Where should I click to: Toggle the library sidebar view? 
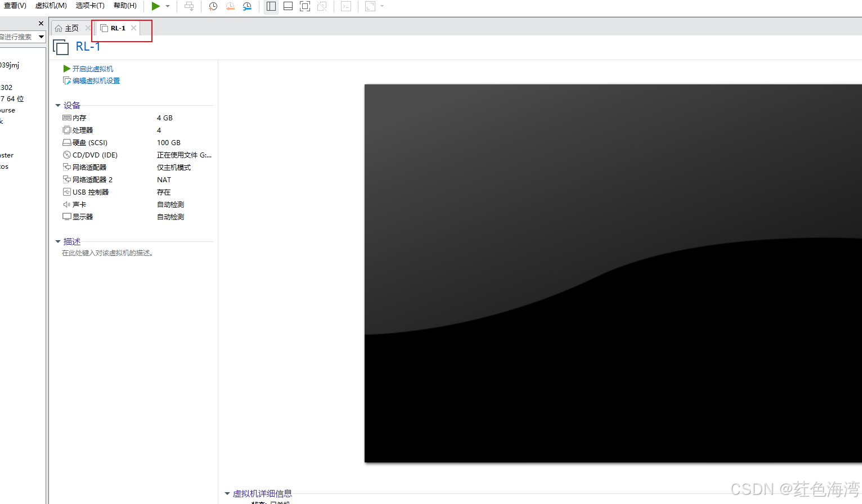271,6
